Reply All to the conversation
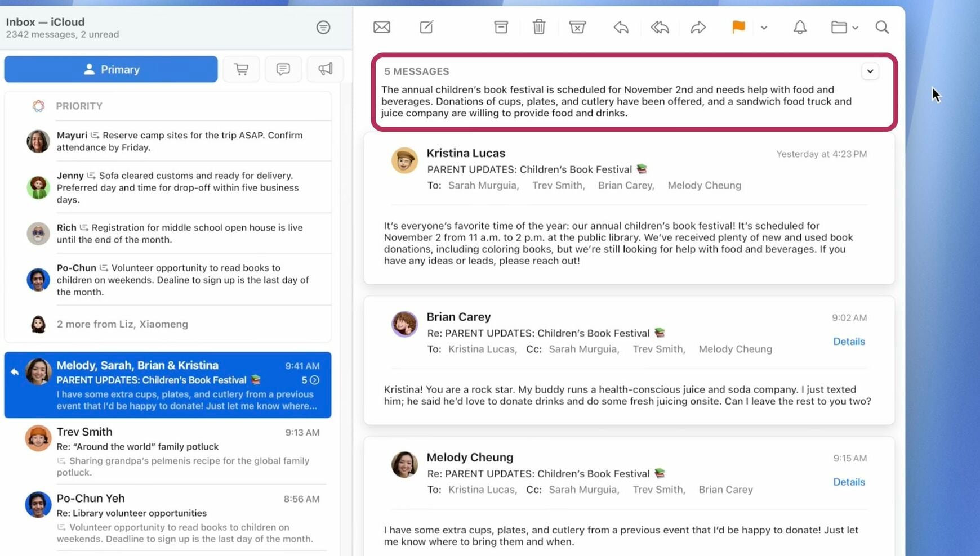 pos(660,27)
